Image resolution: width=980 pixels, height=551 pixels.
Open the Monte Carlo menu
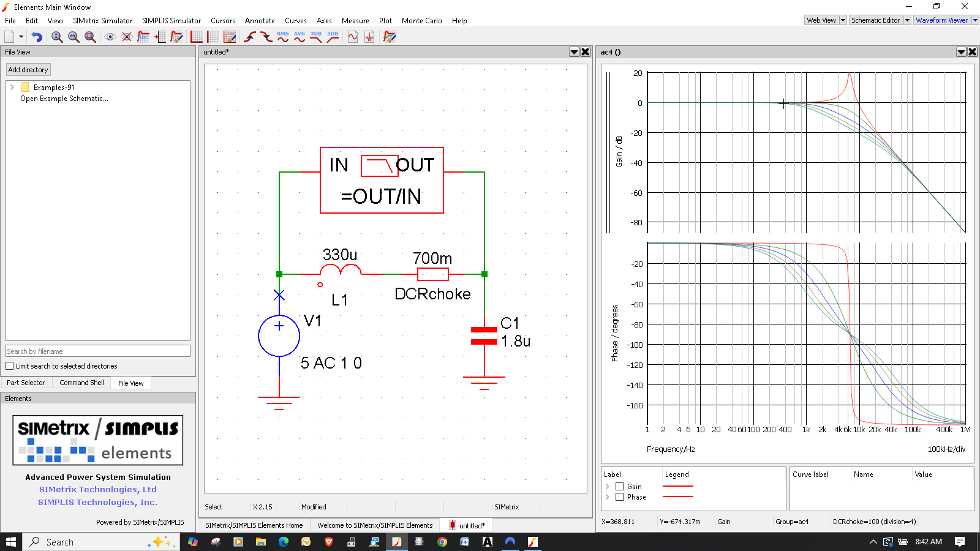[x=422, y=21]
